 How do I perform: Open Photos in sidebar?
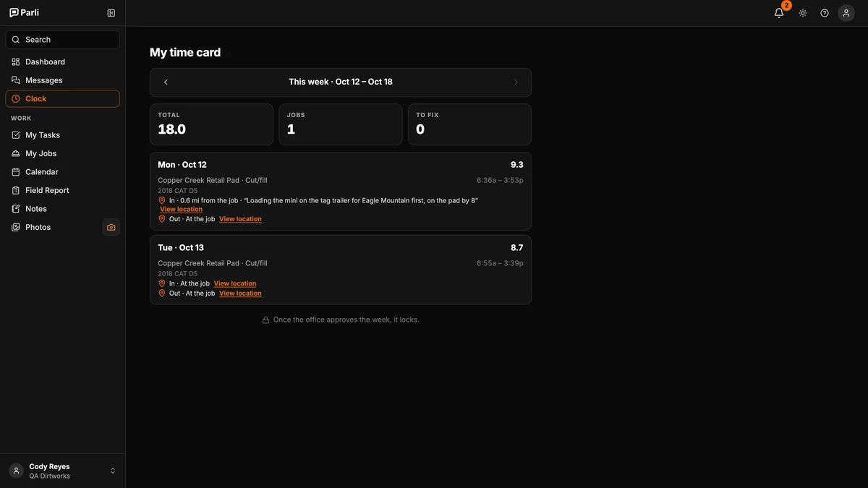coord(52,228)
